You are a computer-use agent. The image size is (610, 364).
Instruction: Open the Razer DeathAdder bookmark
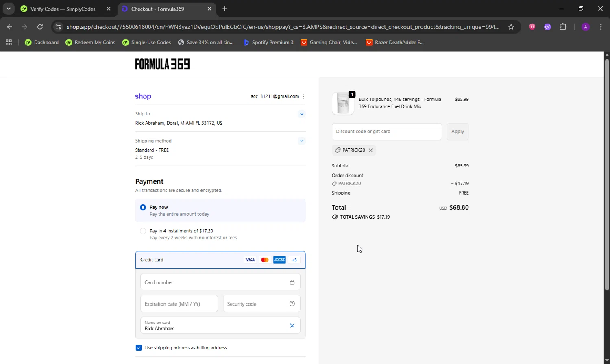tap(394, 42)
